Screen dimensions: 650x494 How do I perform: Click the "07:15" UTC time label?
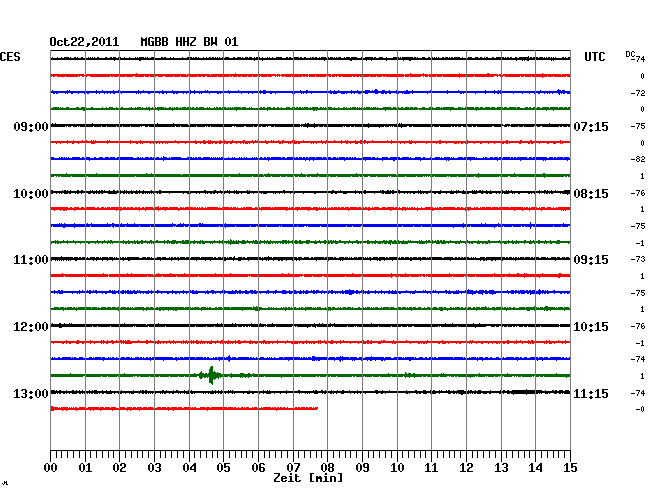[x=591, y=126]
